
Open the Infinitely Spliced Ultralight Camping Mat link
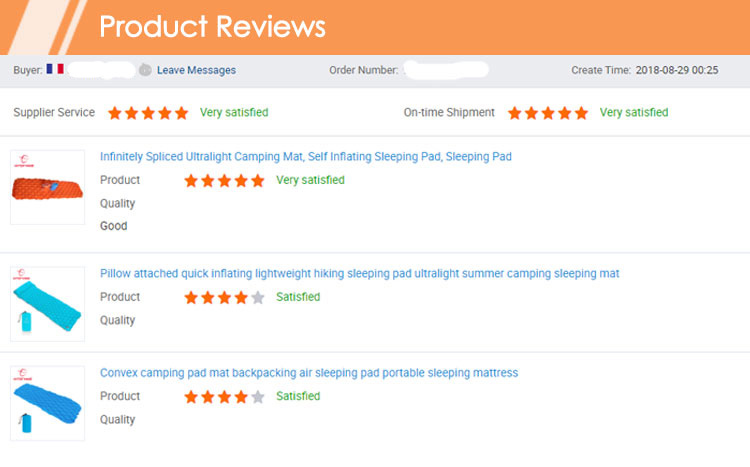306,156
